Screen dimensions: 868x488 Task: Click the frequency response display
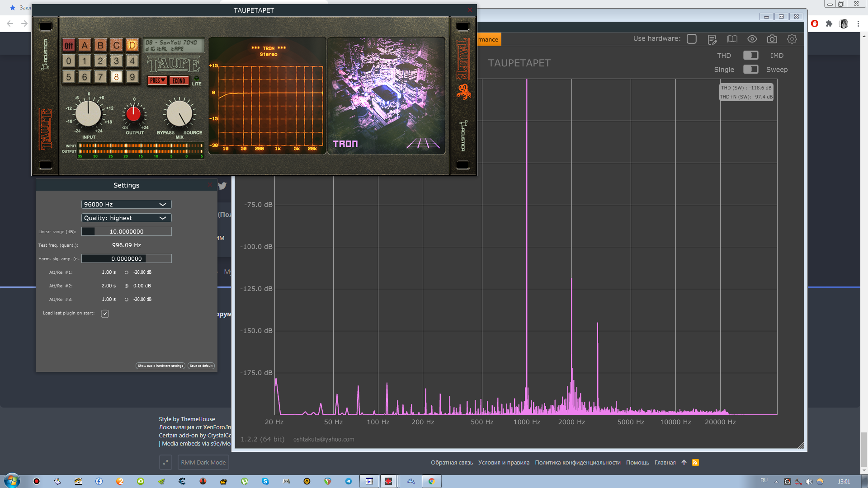[x=267, y=96]
